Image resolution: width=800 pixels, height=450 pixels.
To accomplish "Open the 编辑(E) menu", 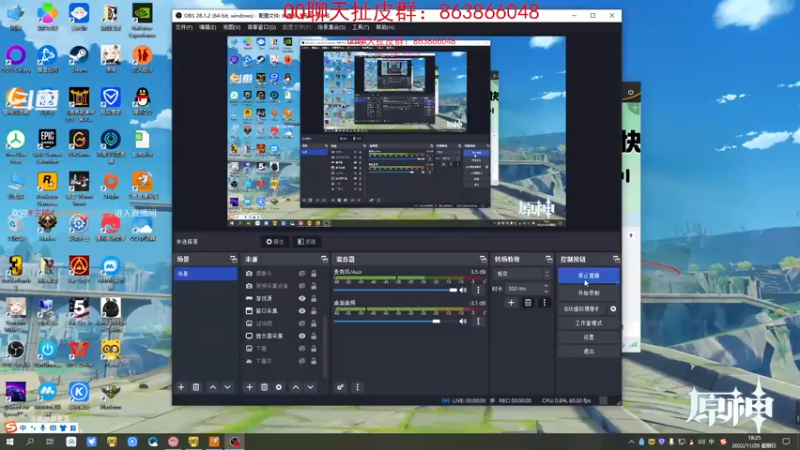I will click(207, 27).
